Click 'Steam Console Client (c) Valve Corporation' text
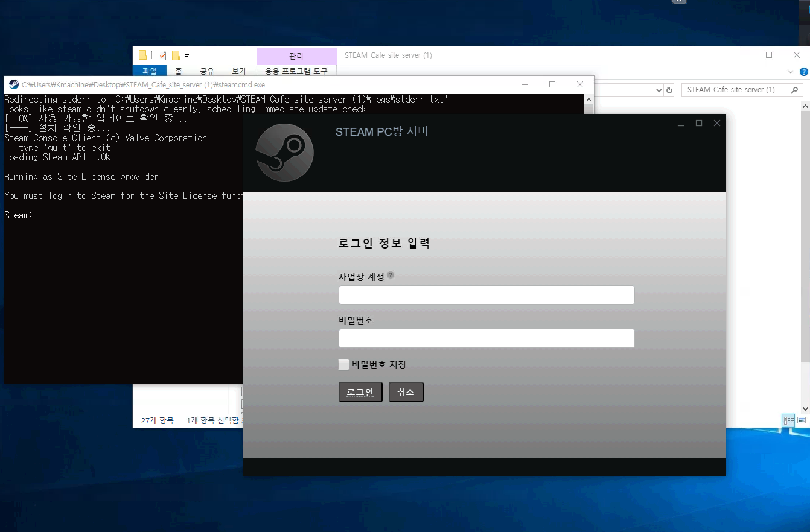The height and width of the screenshot is (532, 810). tap(106, 138)
